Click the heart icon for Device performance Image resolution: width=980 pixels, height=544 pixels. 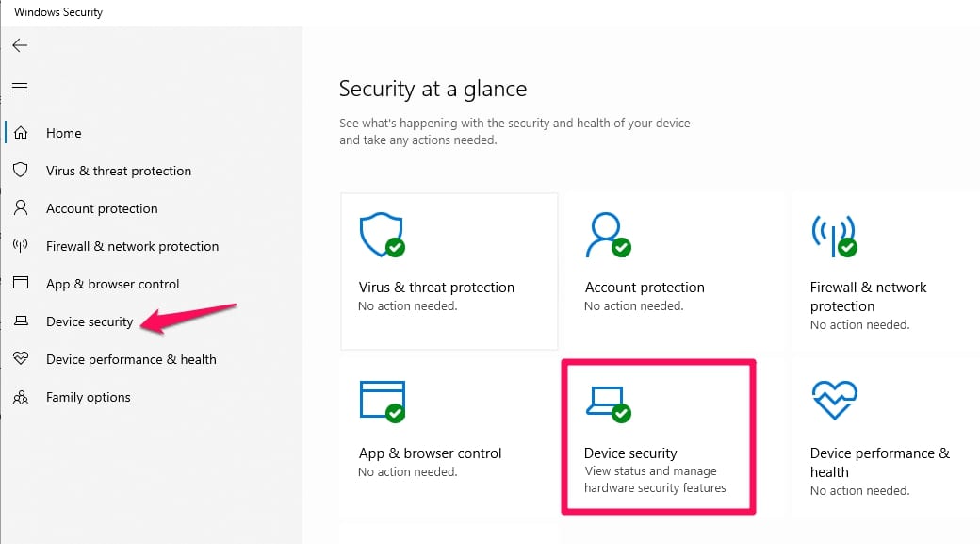[x=21, y=358]
